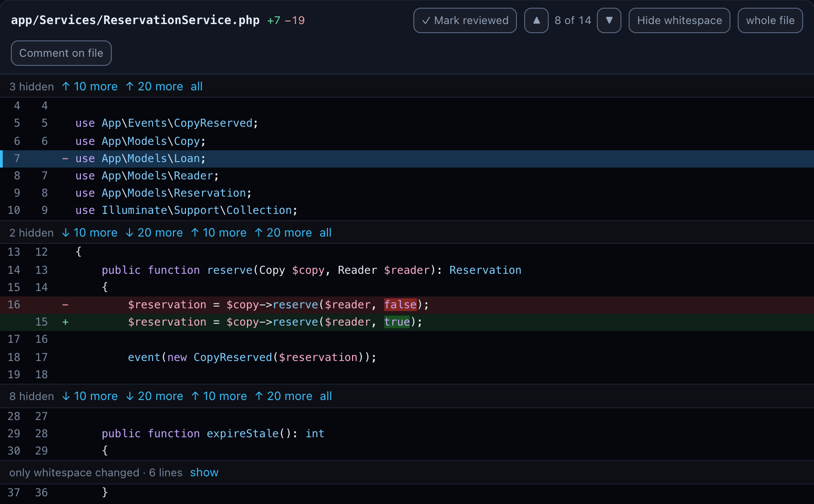Click the '−19' deletions count
Image resolution: width=814 pixels, height=504 pixels.
pyautogui.click(x=295, y=20)
